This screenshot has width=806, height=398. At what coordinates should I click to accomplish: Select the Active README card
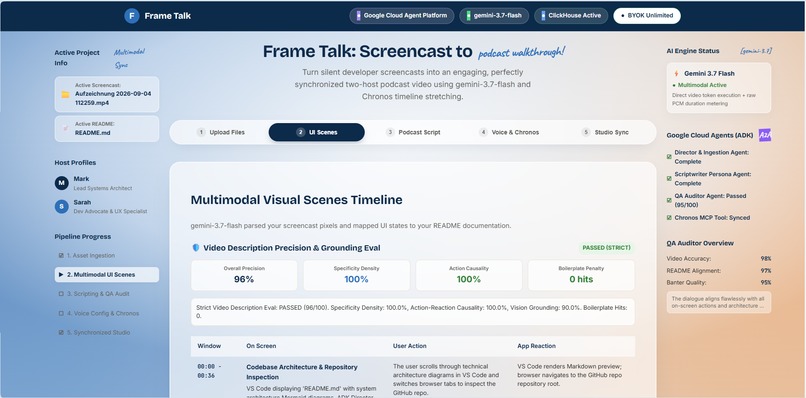click(107, 129)
